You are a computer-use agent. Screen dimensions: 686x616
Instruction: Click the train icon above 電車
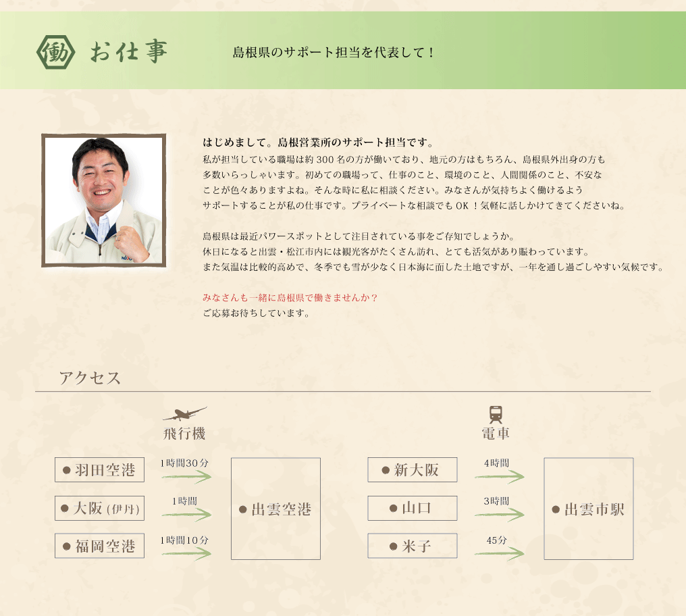[496, 414]
